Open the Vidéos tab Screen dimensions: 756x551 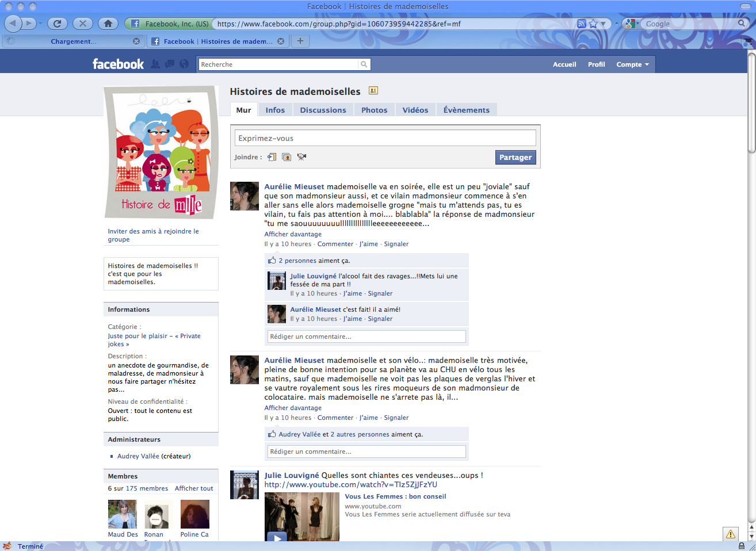coord(415,110)
